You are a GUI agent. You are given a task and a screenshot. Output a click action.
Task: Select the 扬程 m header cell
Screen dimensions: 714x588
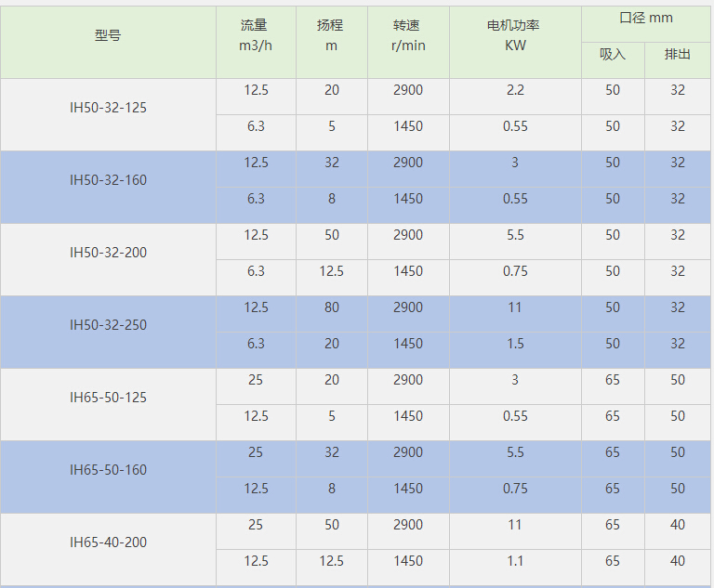point(331,35)
